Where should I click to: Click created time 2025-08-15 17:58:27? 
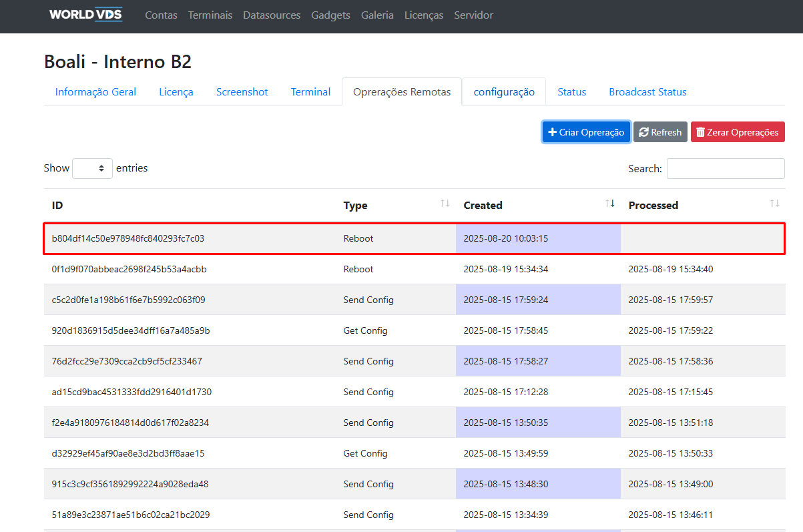[506, 361]
